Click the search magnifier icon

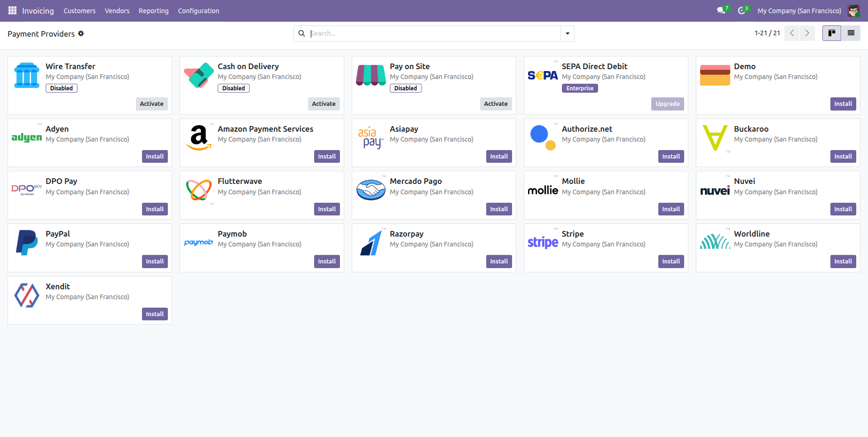[x=302, y=33]
